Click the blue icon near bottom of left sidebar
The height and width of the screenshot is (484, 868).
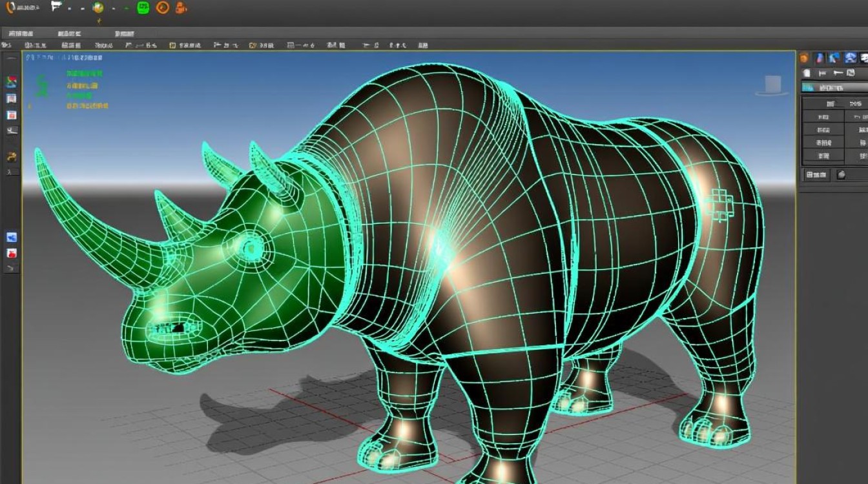(11, 237)
